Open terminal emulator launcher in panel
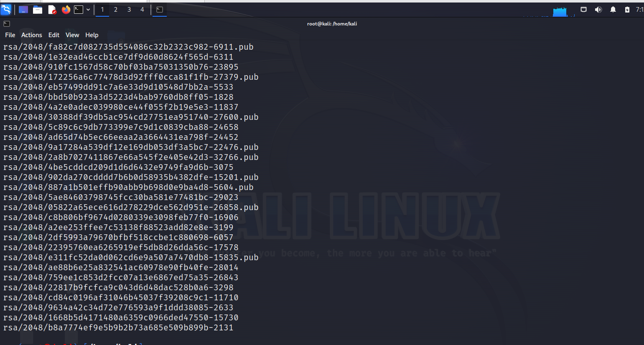 [79, 10]
